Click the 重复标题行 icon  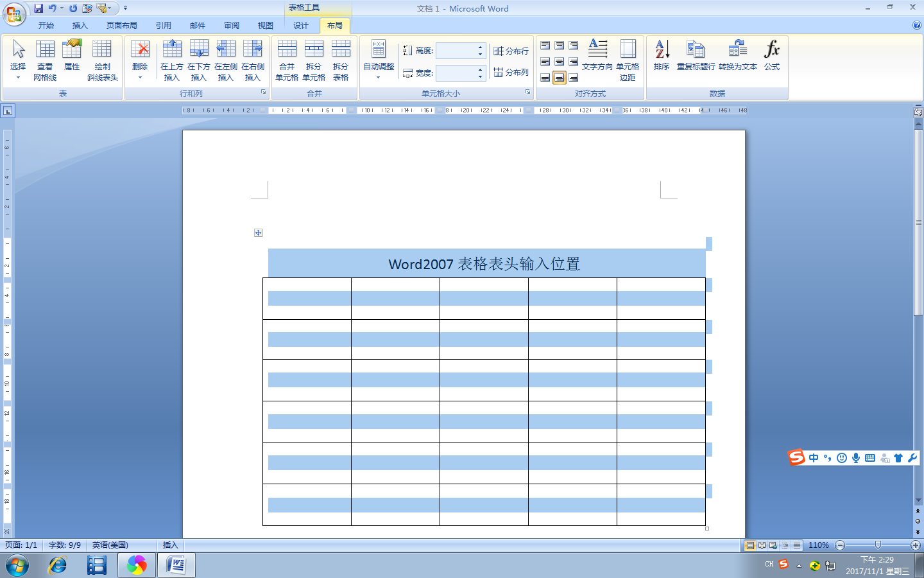tap(695, 58)
